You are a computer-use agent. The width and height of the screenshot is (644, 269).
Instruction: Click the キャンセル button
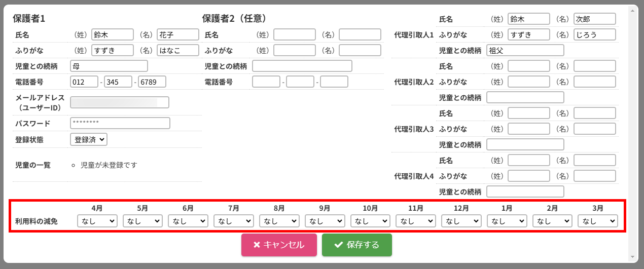tap(279, 245)
